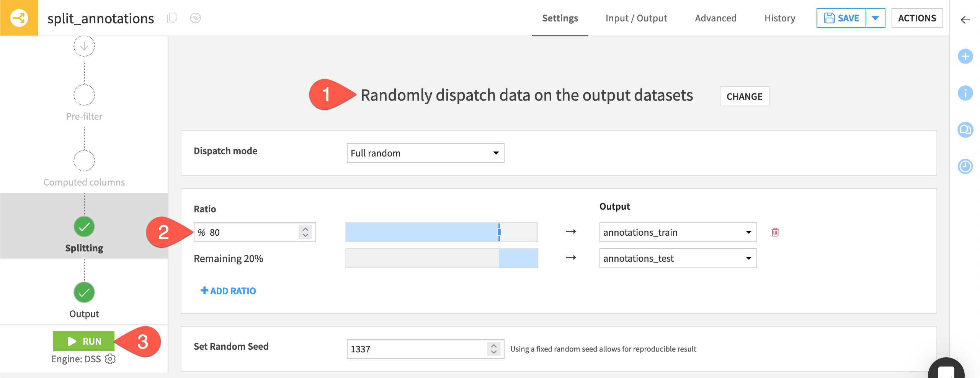Screen dimensions: 980x378
Task: Open the discussions panel from the right sidebar
Action: tap(965, 130)
